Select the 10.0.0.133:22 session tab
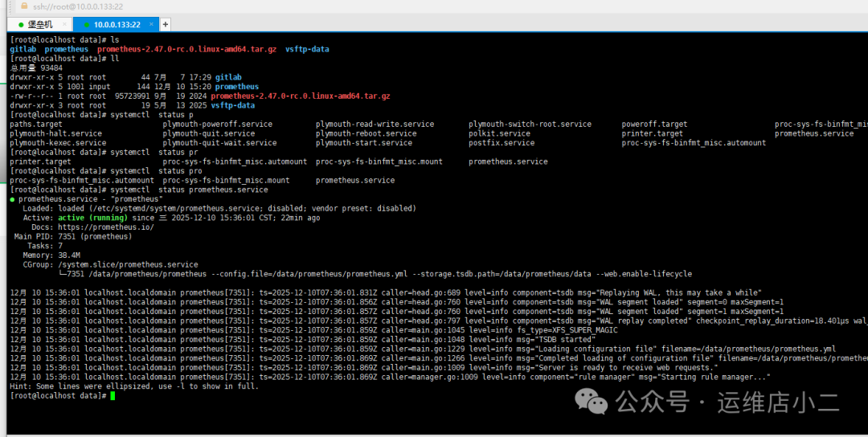Viewport: 868px width, 437px height. 117,24
